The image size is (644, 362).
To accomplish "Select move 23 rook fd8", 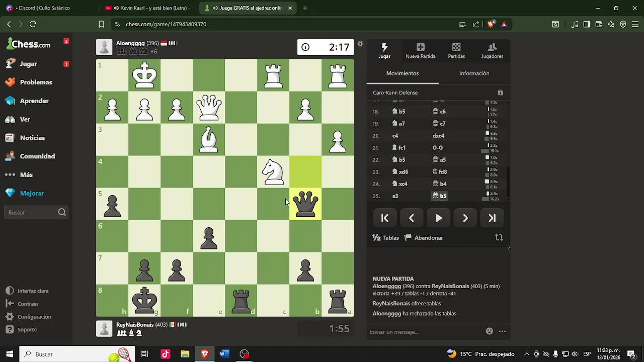I will point(440,172).
